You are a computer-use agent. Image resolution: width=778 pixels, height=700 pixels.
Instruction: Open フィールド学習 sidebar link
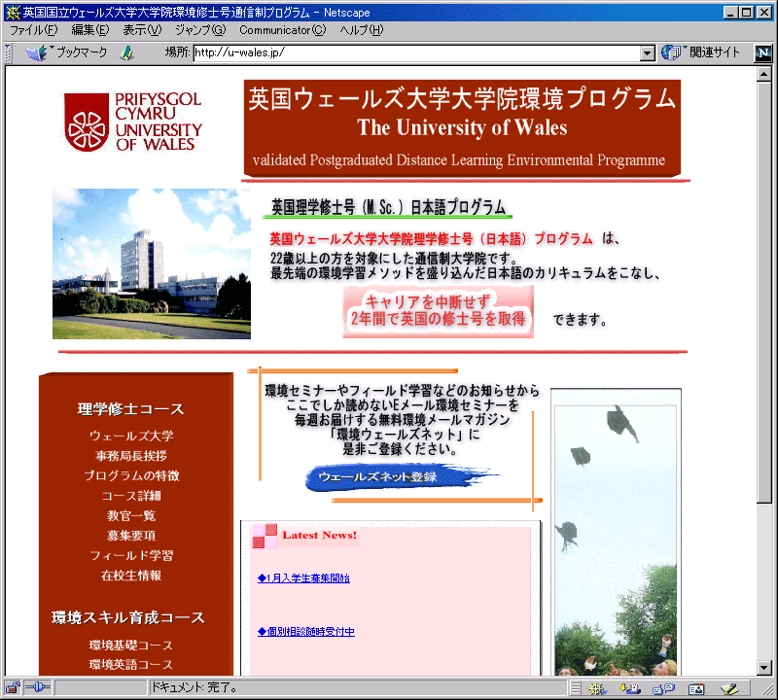[x=131, y=556]
